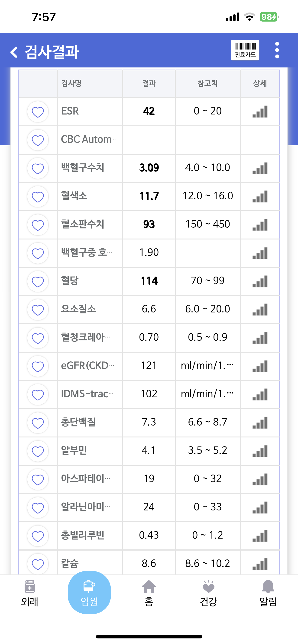The width and height of the screenshot is (298, 644).
Task: Toggle the heart next to 총단백질
Action: (x=38, y=423)
